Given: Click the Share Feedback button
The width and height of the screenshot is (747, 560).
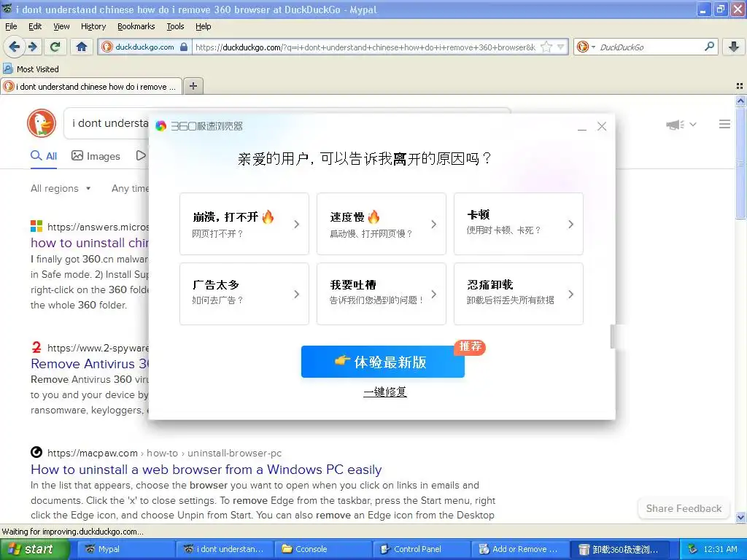Looking at the screenshot, I should coord(684,508).
